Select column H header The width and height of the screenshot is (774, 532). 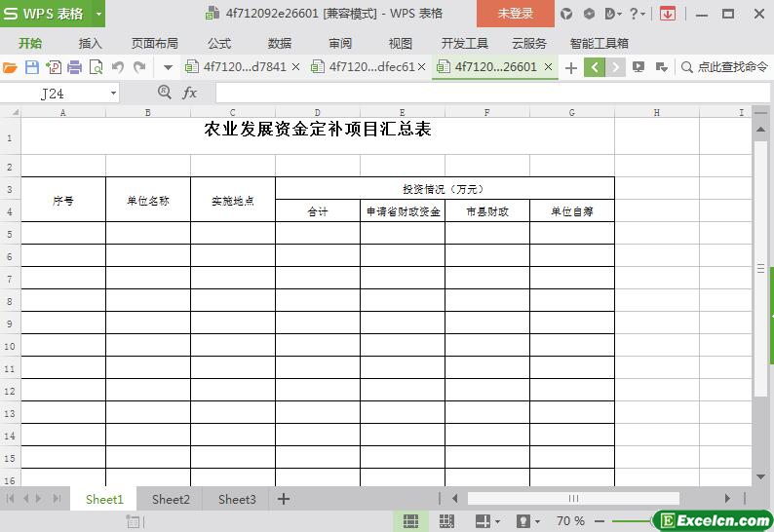click(x=656, y=112)
